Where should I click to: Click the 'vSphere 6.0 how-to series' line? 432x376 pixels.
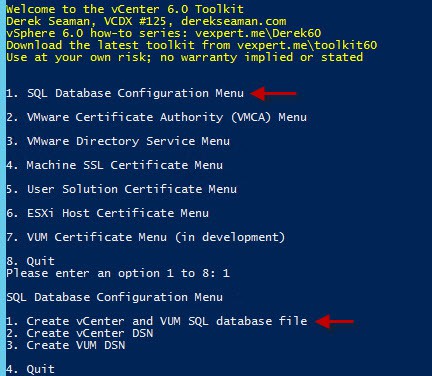164,33
